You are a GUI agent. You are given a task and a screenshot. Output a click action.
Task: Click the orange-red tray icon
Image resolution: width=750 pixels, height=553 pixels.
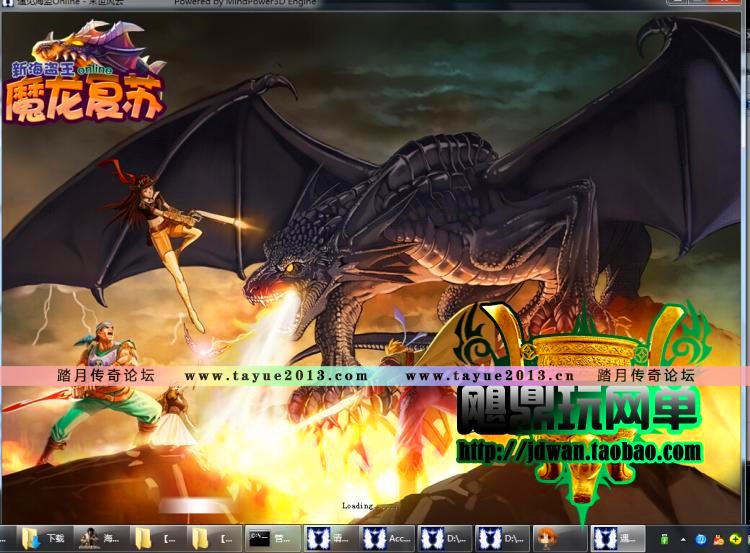718,540
